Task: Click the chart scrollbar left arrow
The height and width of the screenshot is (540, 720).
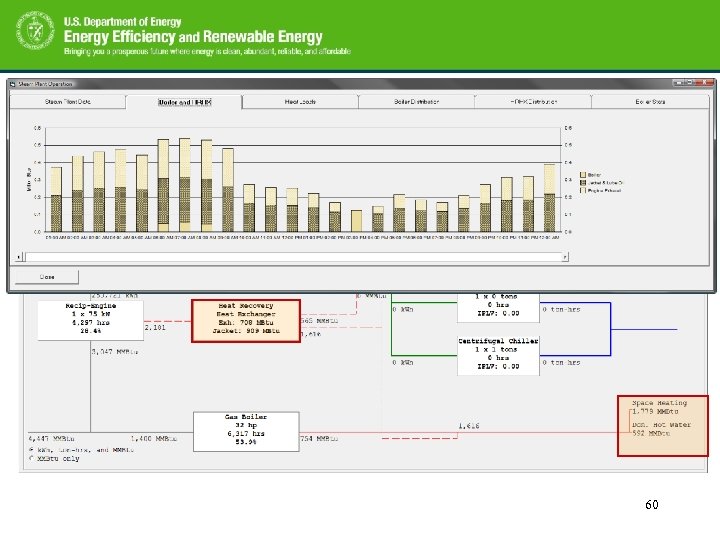Action: click(19, 257)
